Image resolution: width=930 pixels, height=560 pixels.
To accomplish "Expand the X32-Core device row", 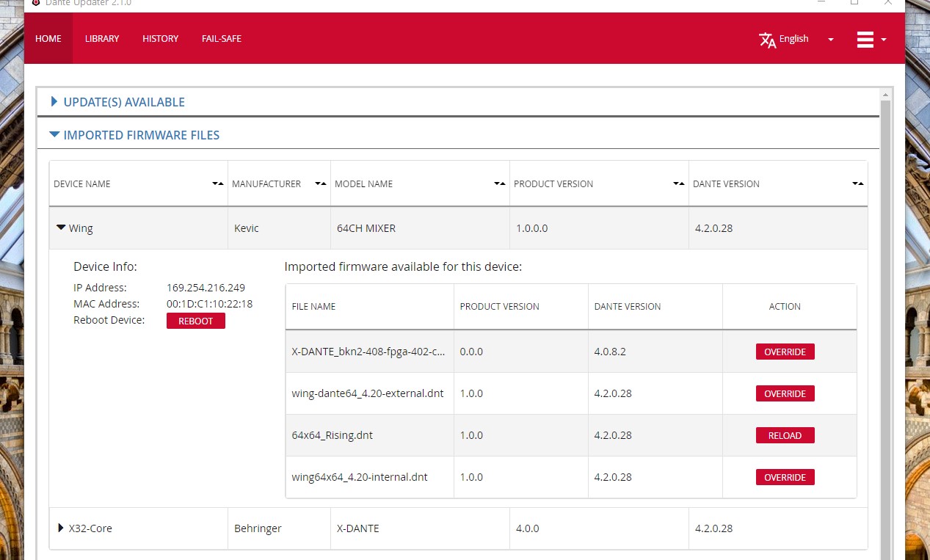I will [61, 528].
